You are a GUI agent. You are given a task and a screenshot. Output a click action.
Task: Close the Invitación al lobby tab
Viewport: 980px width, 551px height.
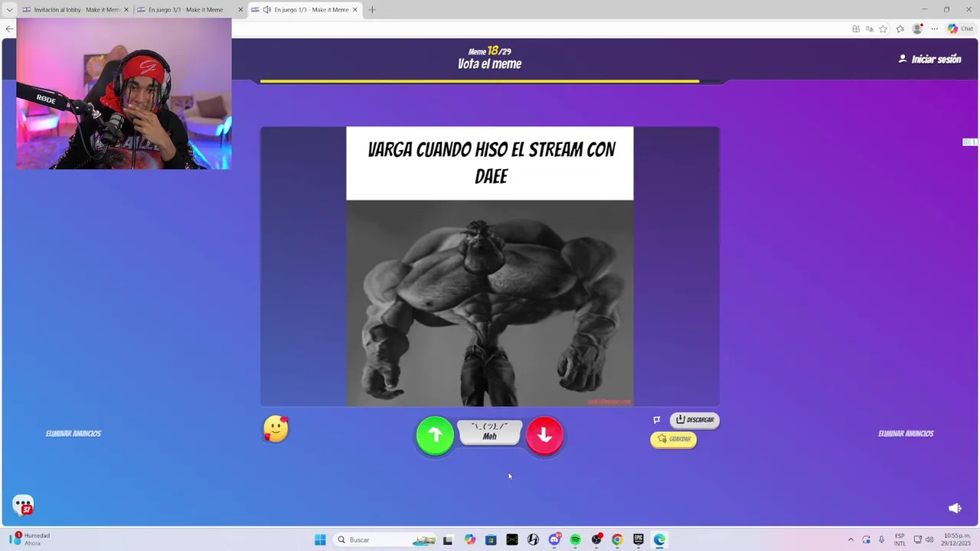click(x=126, y=10)
